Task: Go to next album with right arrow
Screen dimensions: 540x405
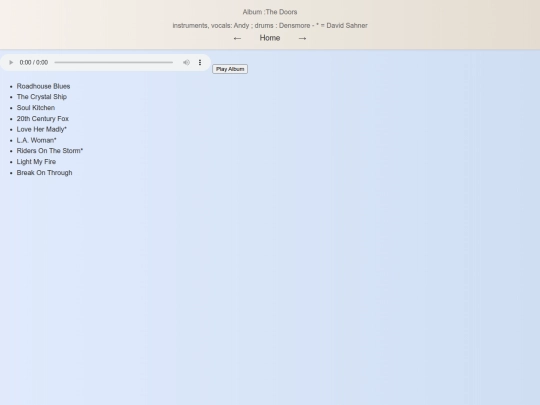Action: pyautogui.click(x=302, y=38)
